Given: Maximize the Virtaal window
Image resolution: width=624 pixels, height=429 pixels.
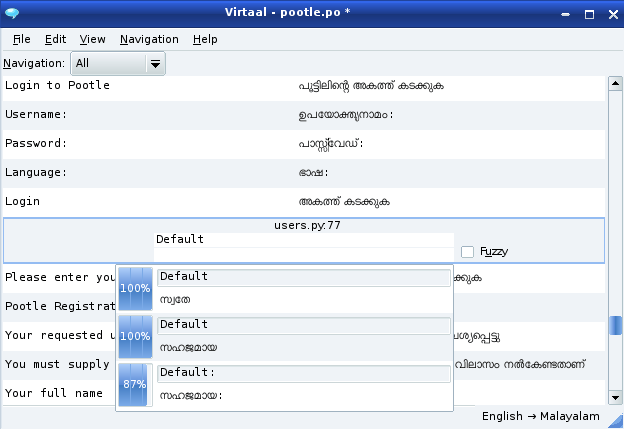Looking at the screenshot, I should [x=589, y=14].
